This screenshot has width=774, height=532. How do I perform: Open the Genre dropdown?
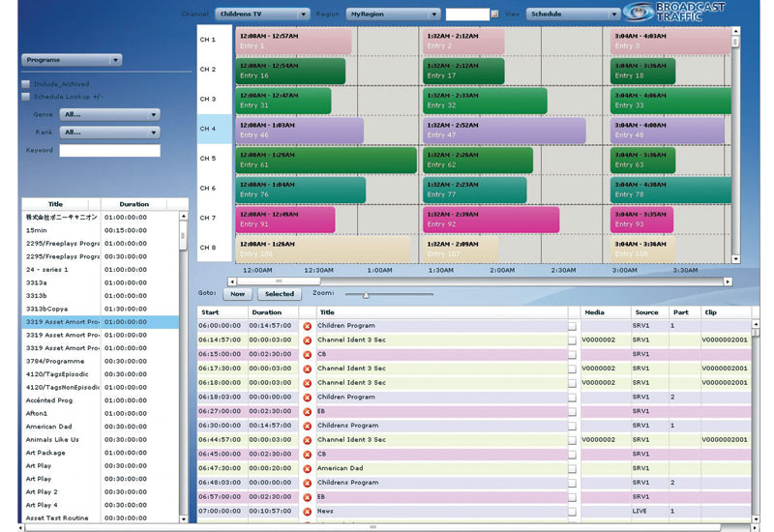pos(110,115)
